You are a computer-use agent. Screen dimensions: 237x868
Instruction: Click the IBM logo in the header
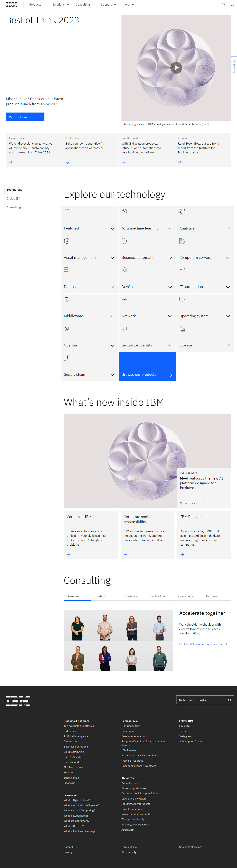[x=12, y=4]
